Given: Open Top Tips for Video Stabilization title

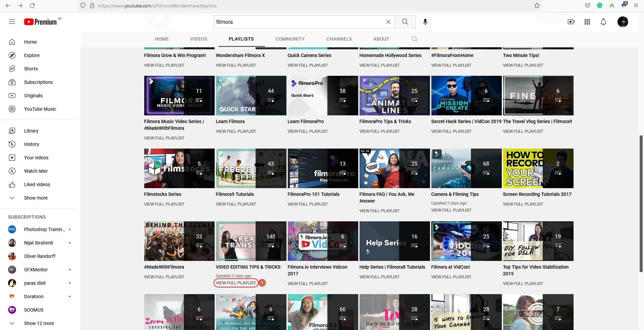Looking at the screenshot, I should click(x=536, y=270).
